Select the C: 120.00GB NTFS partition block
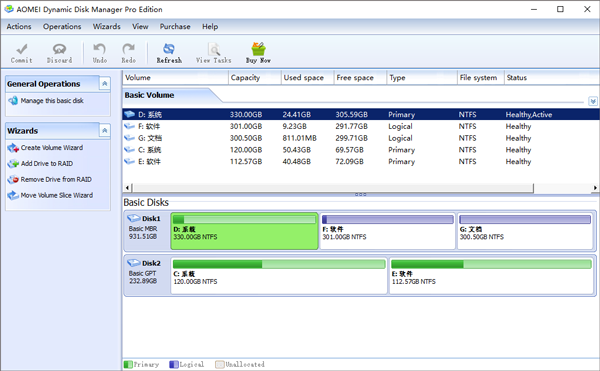This screenshot has width=600, height=371. coord(279,276)
